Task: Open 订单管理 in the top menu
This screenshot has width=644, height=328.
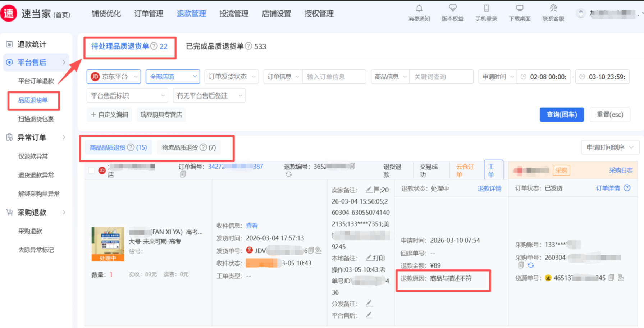Action: point(149,14)
